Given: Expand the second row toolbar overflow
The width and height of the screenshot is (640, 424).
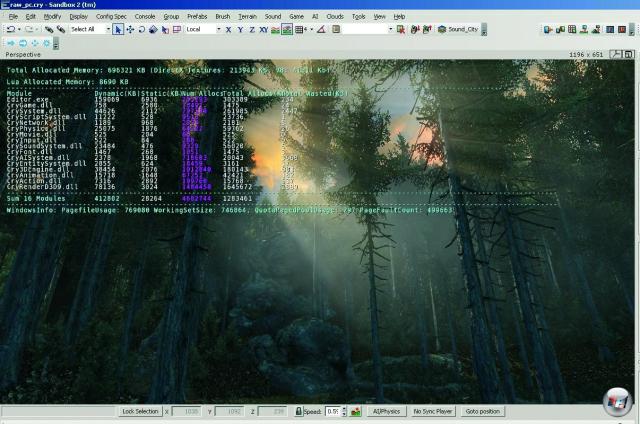Looking at the screenshot, I should coord(56,43).
